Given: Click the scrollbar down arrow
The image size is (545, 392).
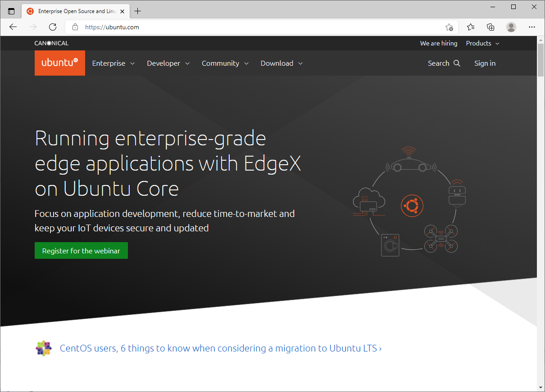Looking at the screenshot, I should click(541, 387).
